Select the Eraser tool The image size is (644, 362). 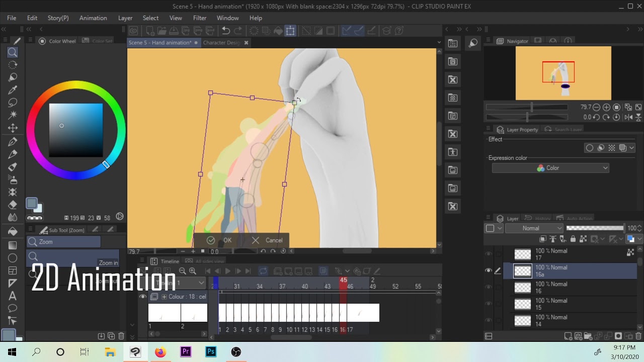(x=13, y=205)
